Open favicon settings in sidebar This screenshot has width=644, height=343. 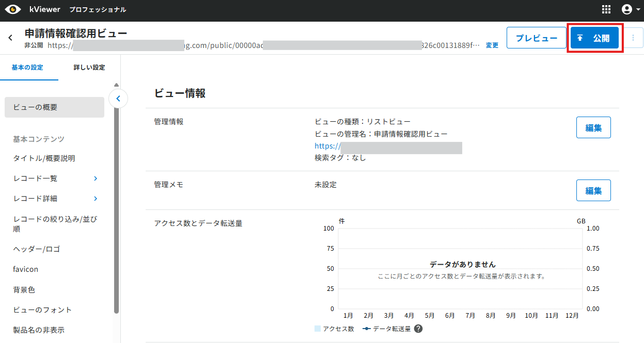coord(26,269)
